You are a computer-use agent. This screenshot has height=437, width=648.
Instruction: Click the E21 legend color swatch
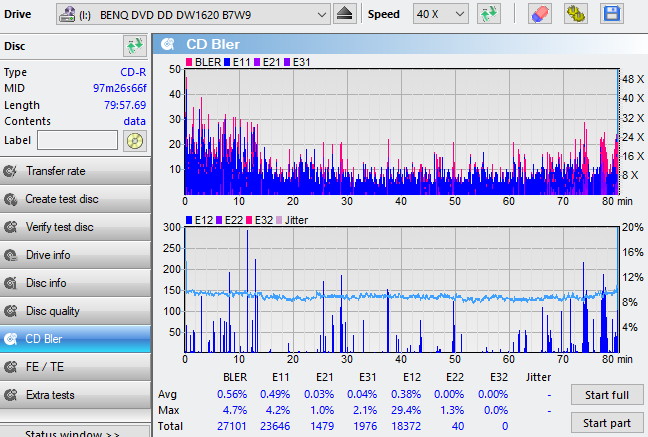[257, 62]
